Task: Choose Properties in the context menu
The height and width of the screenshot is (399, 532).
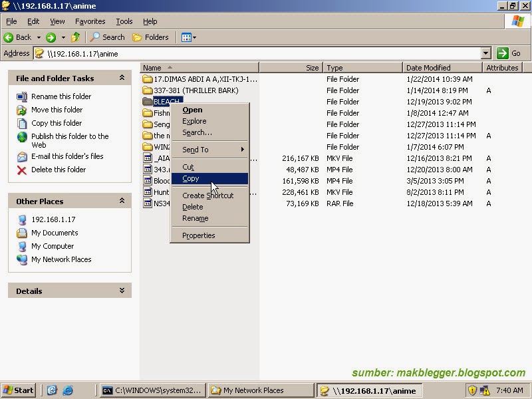Action: pos(209,235)
